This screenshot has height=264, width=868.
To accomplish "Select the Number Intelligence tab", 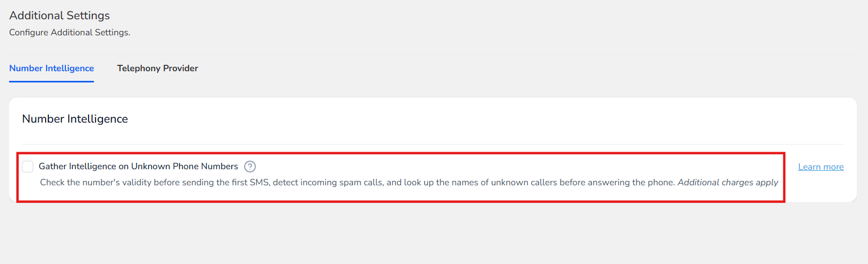I will coord(52,69).
